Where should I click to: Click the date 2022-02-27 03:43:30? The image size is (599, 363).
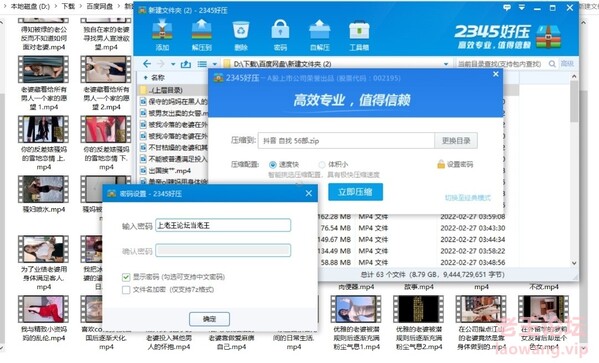(473, 228)
